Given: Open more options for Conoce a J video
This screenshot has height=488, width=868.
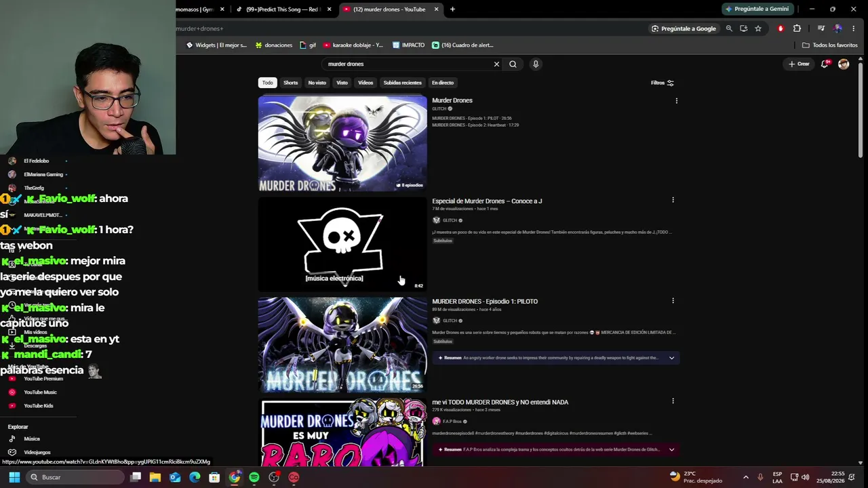Looking at the screenshot, I should point(673,200).
